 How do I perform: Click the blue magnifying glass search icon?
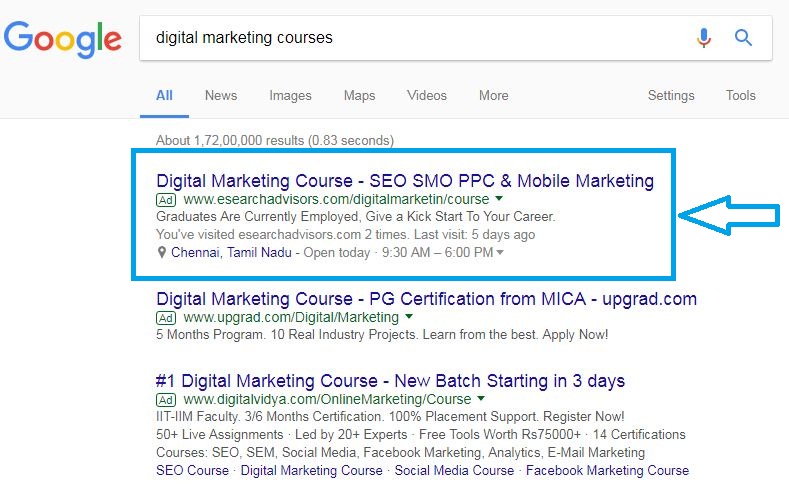pos(743,38)
